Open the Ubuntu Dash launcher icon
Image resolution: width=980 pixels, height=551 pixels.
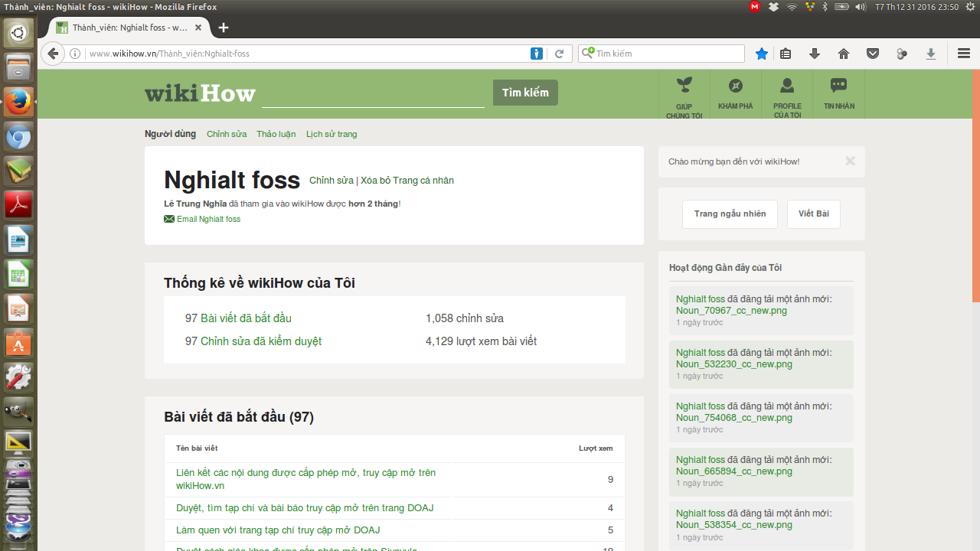point(18,33)
